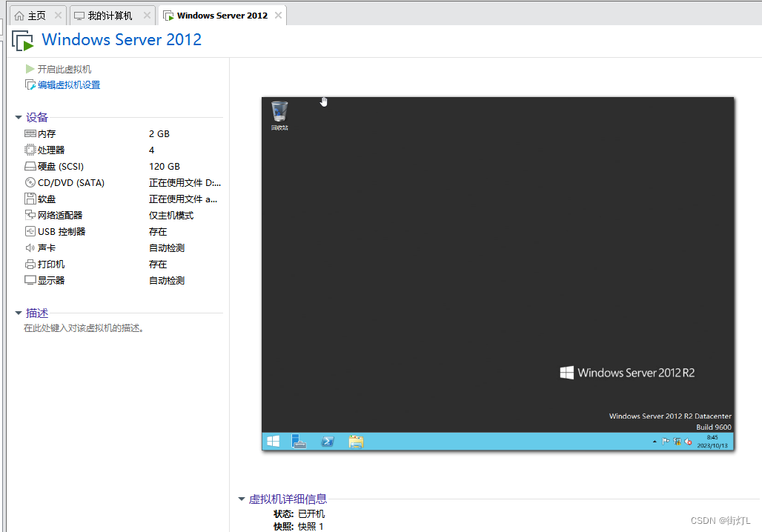Click 存在 value on USB 控制器 row
Screen dimensions: 762x532
pyautogui.click(x=158, y=231)
